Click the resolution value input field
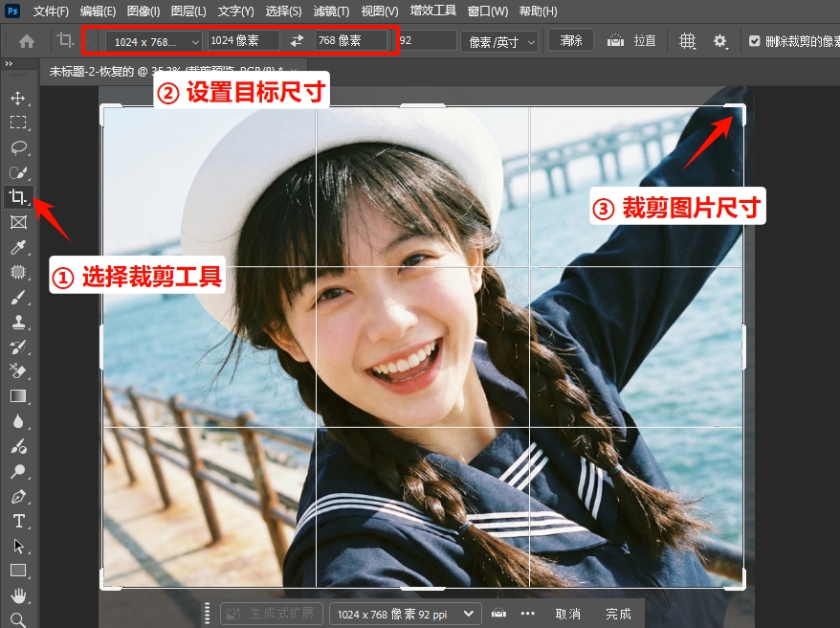Screen dimensions: 840x628 coord(427,41)
